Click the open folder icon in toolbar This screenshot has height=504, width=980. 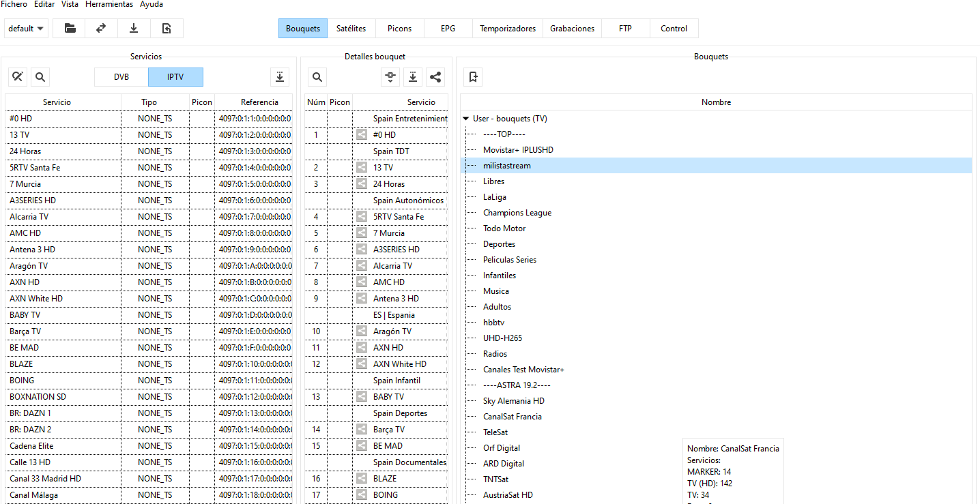[x=70, y=29]
